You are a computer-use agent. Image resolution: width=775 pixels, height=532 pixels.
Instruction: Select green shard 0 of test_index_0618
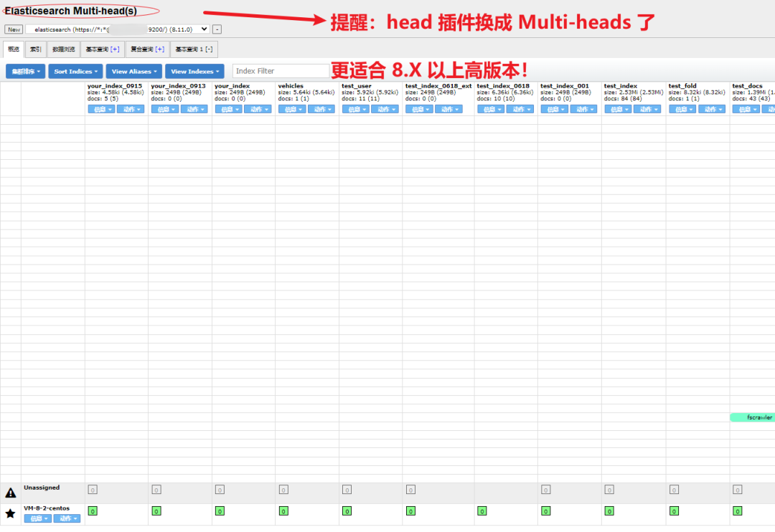click(482, 510)
